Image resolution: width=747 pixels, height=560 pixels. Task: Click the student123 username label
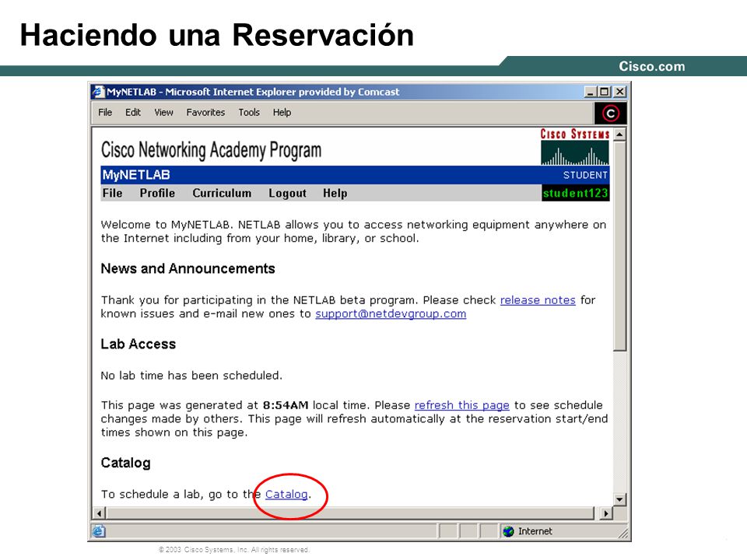click(576, 193)
